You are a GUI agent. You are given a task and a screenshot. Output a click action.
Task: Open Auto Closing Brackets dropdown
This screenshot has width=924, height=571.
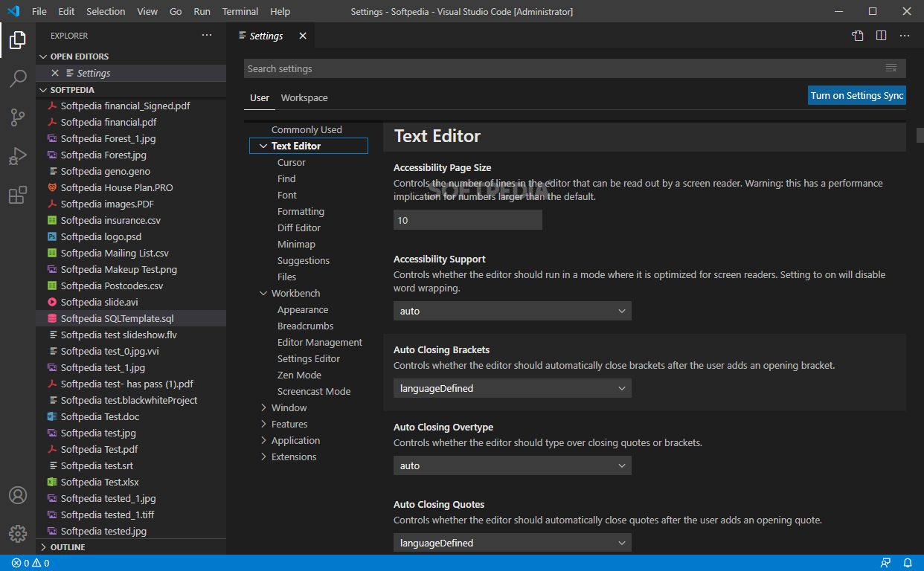pos(512,388)
